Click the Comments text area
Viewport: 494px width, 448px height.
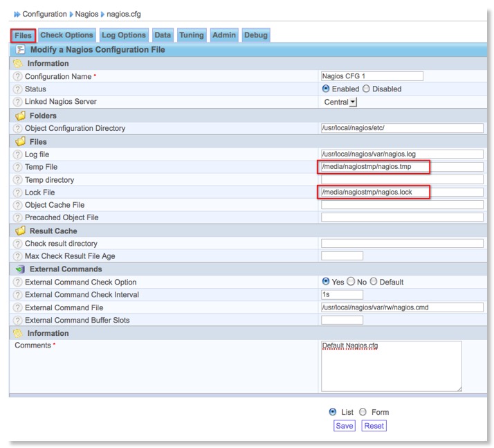tap(392, 366)
